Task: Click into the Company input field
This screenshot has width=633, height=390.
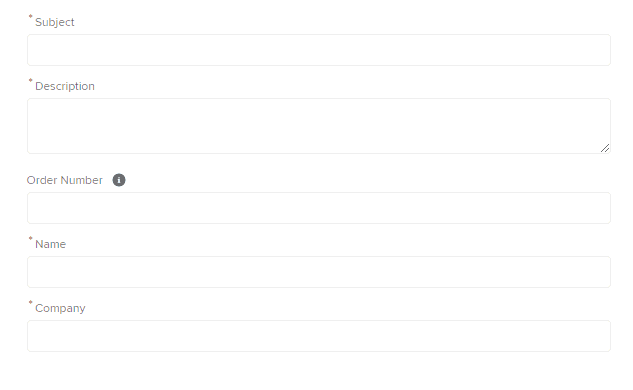Action: (319, 336)
